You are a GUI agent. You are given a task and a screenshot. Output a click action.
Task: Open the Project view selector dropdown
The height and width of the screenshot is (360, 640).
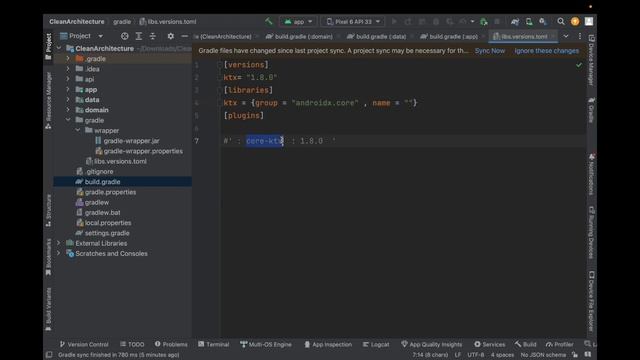point(81,36)
